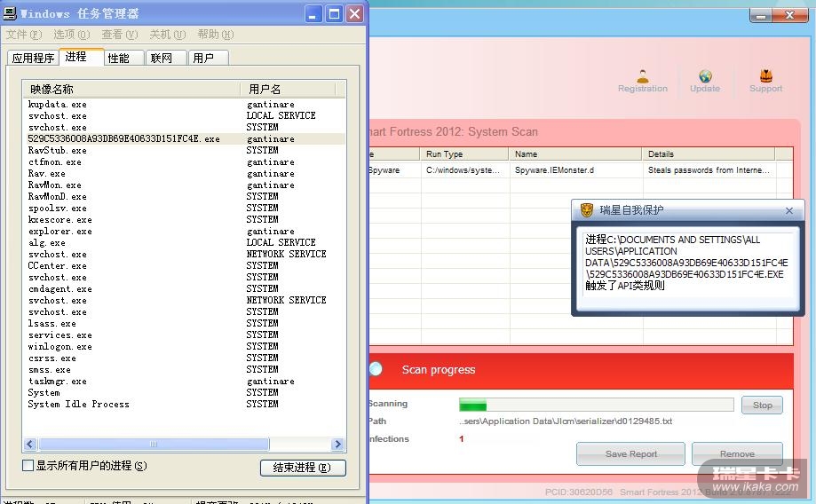Open the 关机(U) menu

coord(168,35)
